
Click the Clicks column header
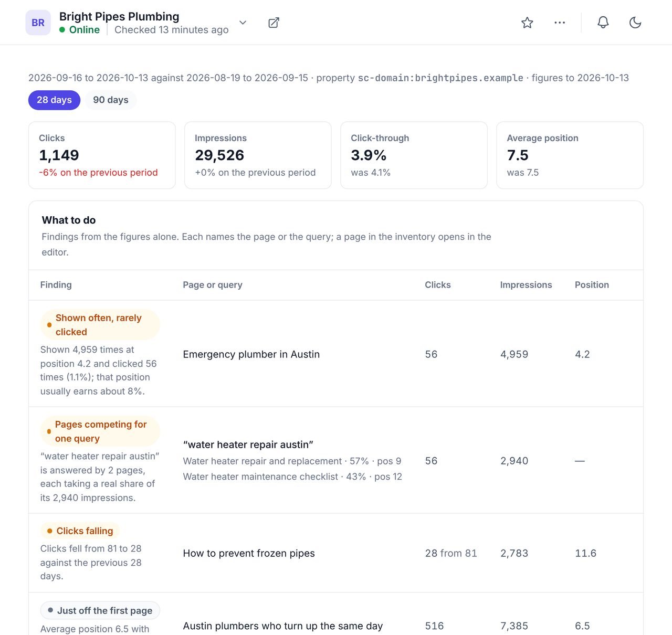(438, 285)
